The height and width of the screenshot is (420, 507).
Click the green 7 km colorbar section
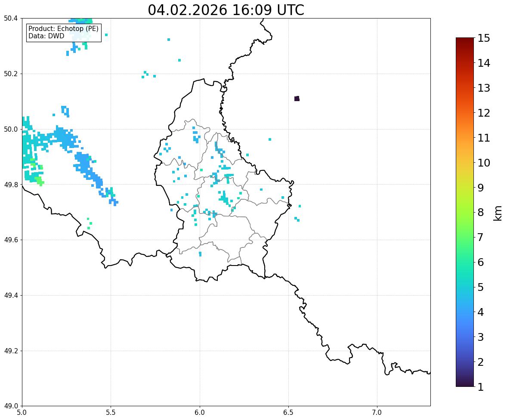[465, 237]
